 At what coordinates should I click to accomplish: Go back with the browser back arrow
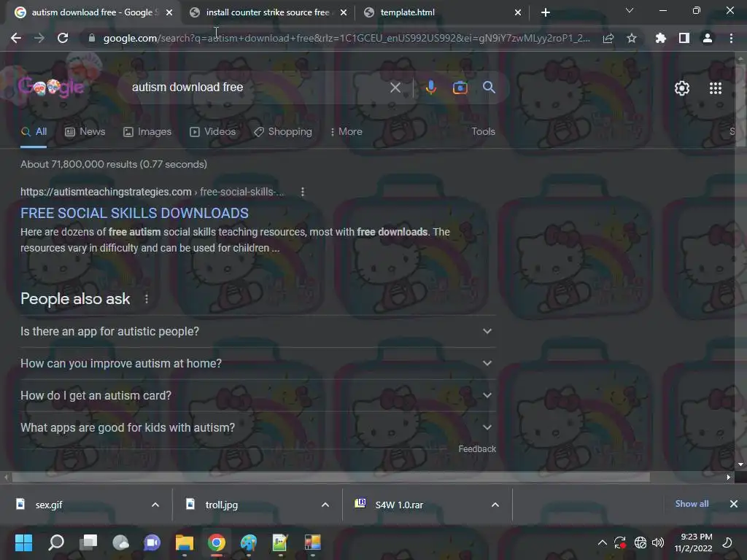(x=16, y=38)
